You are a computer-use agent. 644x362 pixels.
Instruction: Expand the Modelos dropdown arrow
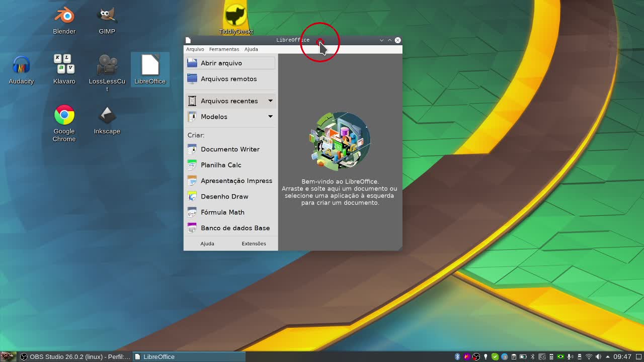[x=270, y=117]
